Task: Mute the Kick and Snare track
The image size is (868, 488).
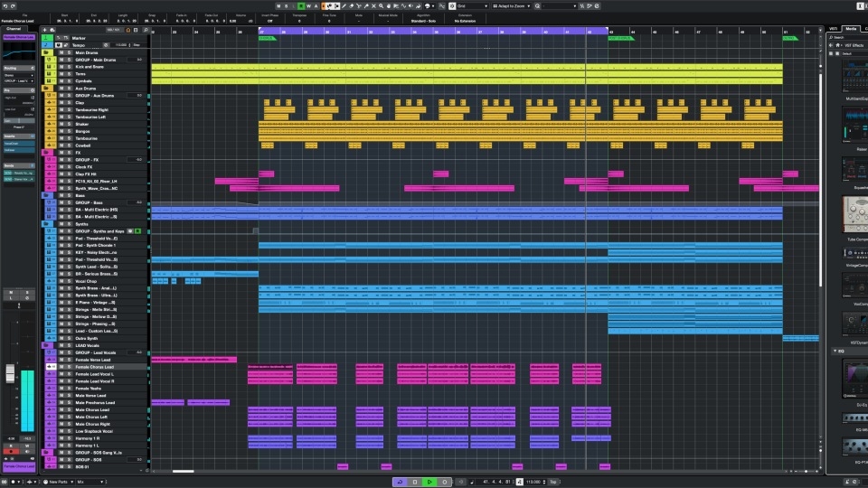Action: (x=61, y=66)
